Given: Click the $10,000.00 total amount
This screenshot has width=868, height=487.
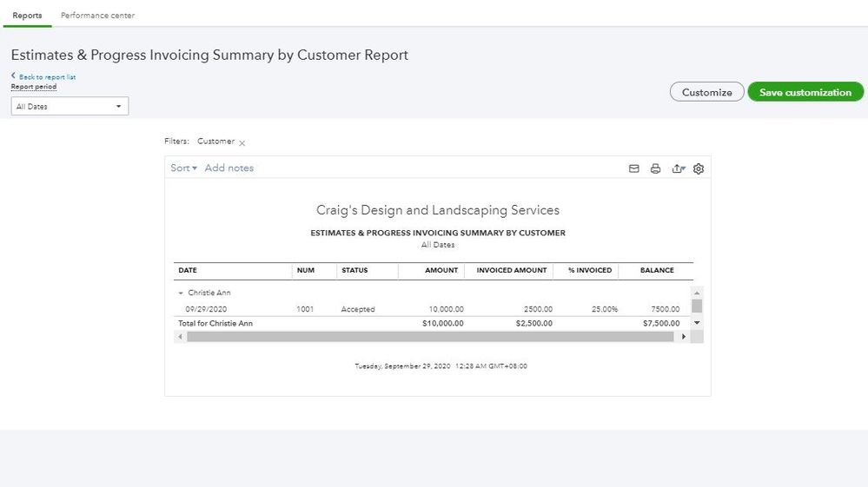Looking at the screenshot, I should click(x=443, y=324).
